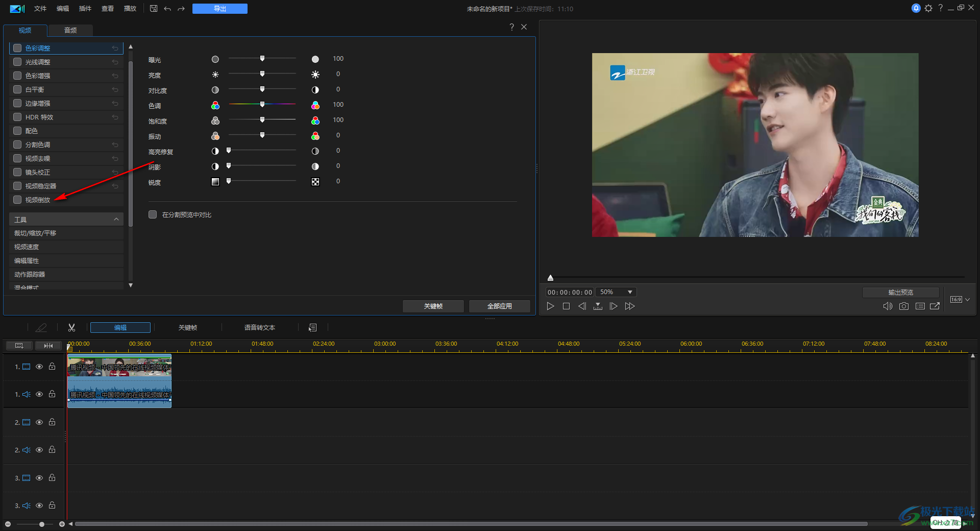Screen dimensions: 980x531
Task: Click the preview seek bar handle
Action: (x=550, y=278)
